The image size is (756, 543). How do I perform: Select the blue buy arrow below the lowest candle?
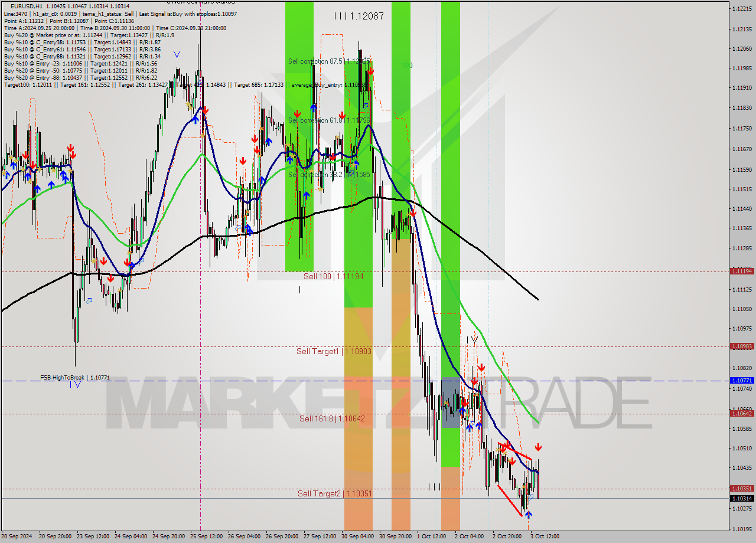point(528,515)
